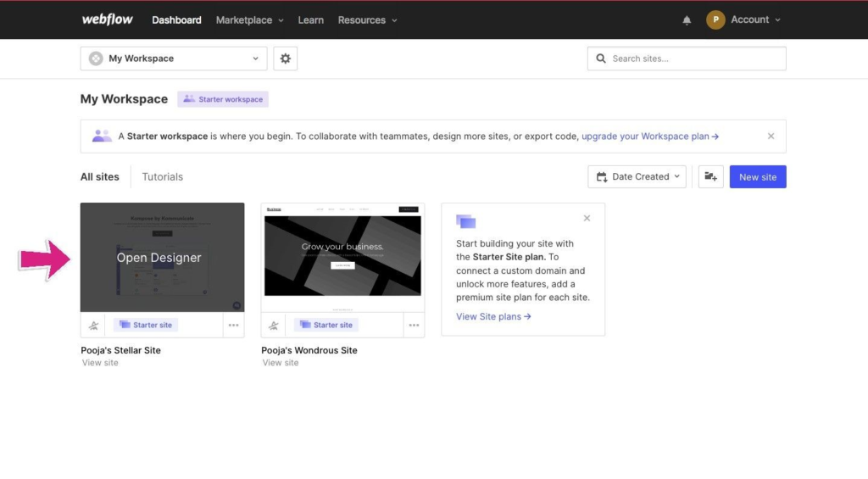Screen dimensions: 868x479
Task: Go to Learn in top navigation
Action: 310,20
